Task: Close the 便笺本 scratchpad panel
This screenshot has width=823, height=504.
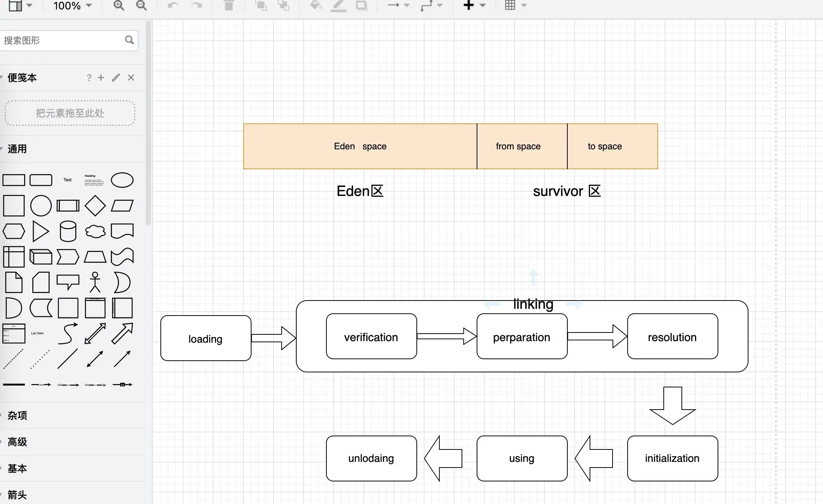Action: pos(131,77)
